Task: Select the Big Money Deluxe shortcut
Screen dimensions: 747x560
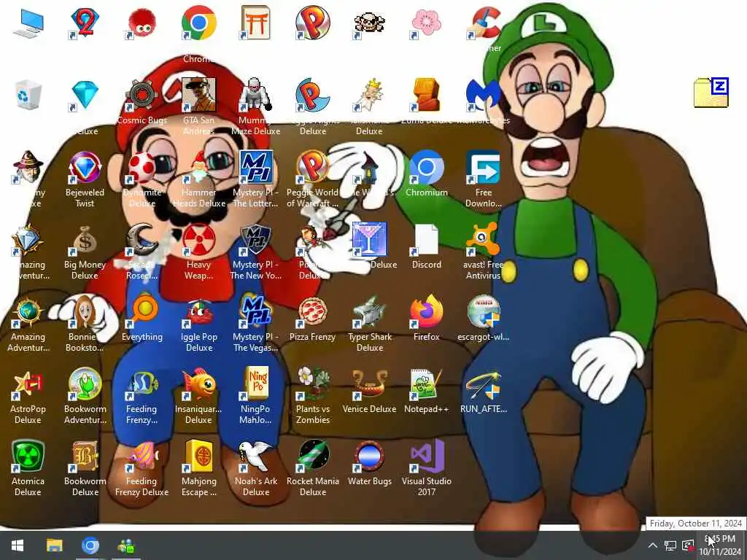Action: [x=85, y=240]
